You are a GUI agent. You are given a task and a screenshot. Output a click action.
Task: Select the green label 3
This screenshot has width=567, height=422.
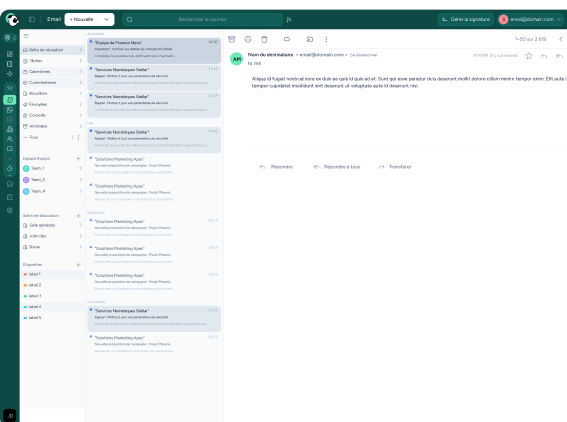point(52,296)
